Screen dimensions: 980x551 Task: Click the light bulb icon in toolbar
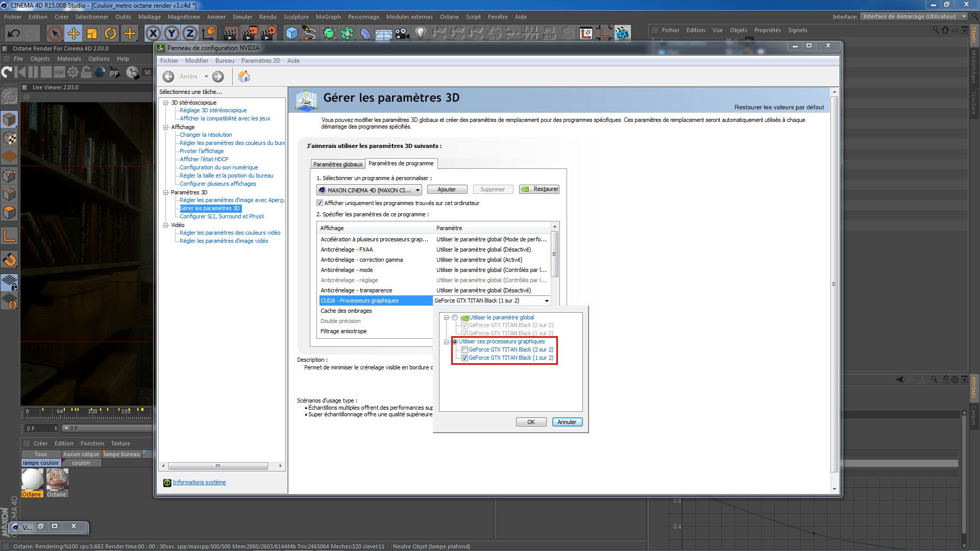[420, 34]
